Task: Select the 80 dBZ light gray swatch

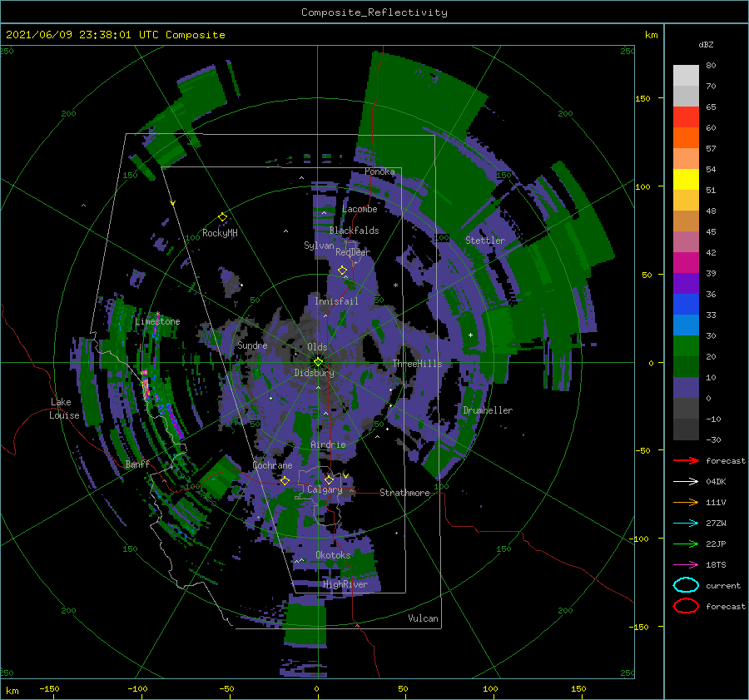Action: [x=686, y=75]
